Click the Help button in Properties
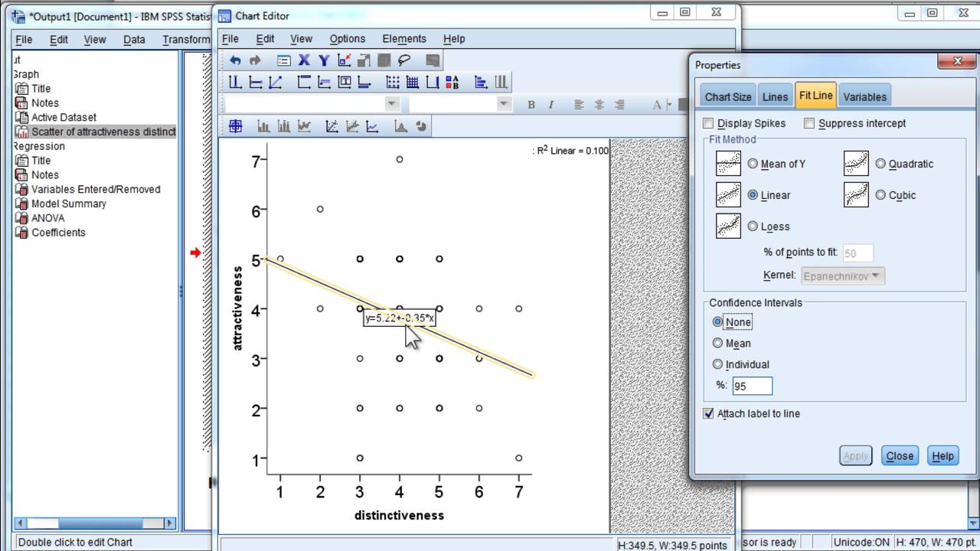 click(x=942, y=456)
